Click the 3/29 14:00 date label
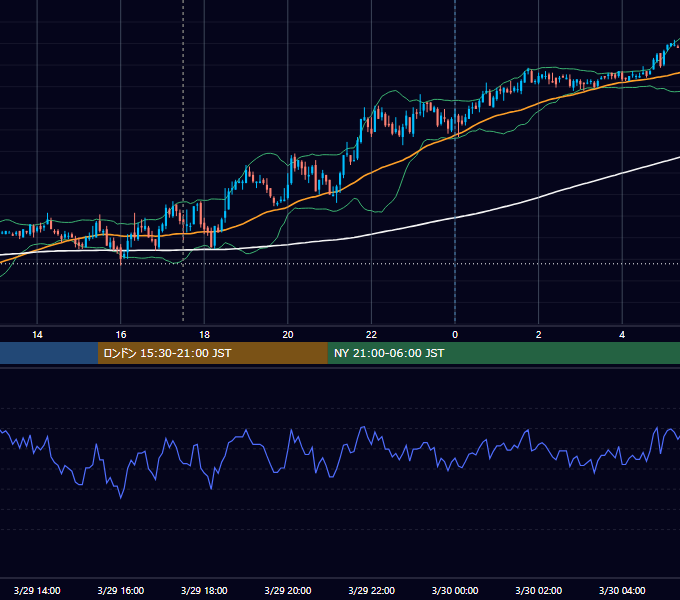The height and width of the screenshot is (600, 680). click(x=37, y=590)
